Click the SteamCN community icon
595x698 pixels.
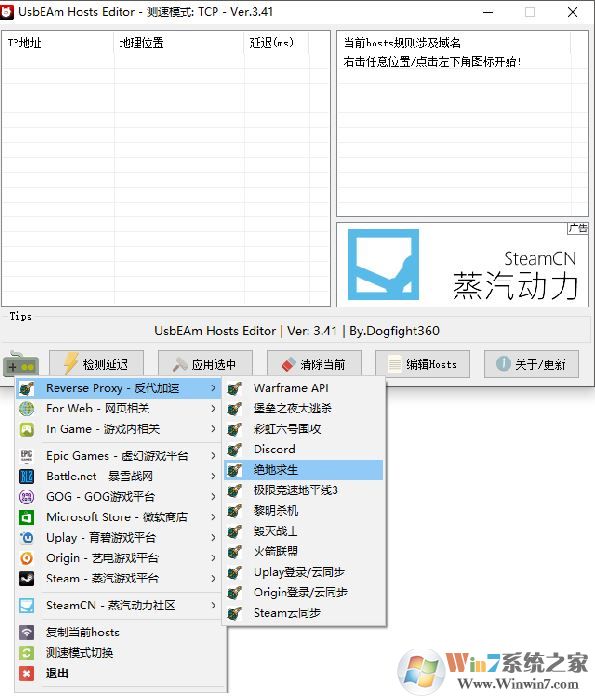coord(27,605)
